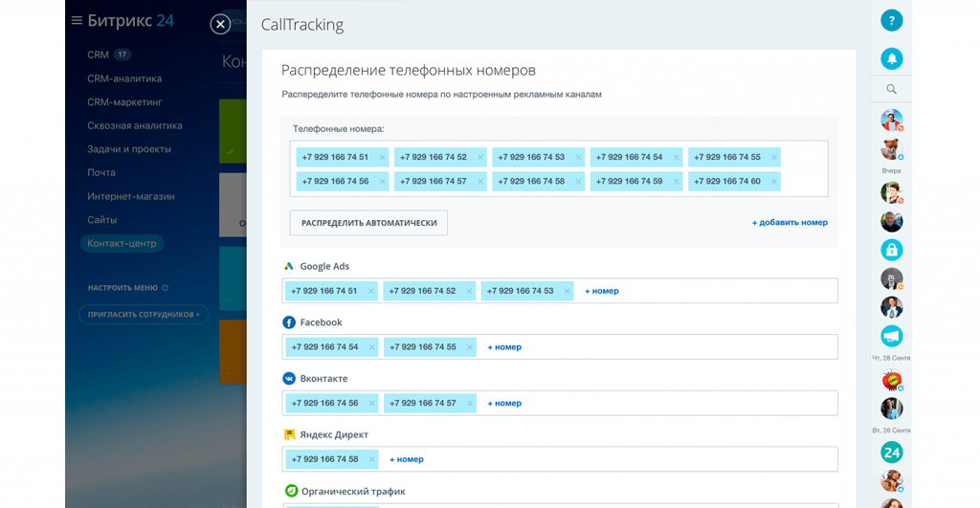Open Почта menu item

pos(101,172)
